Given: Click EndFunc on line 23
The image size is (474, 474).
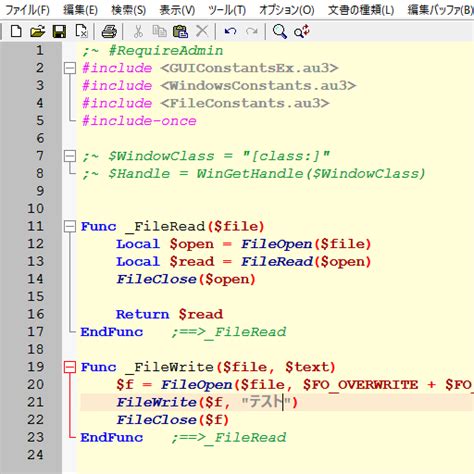Looking at the screenshot, I should [x=112, y=437].
